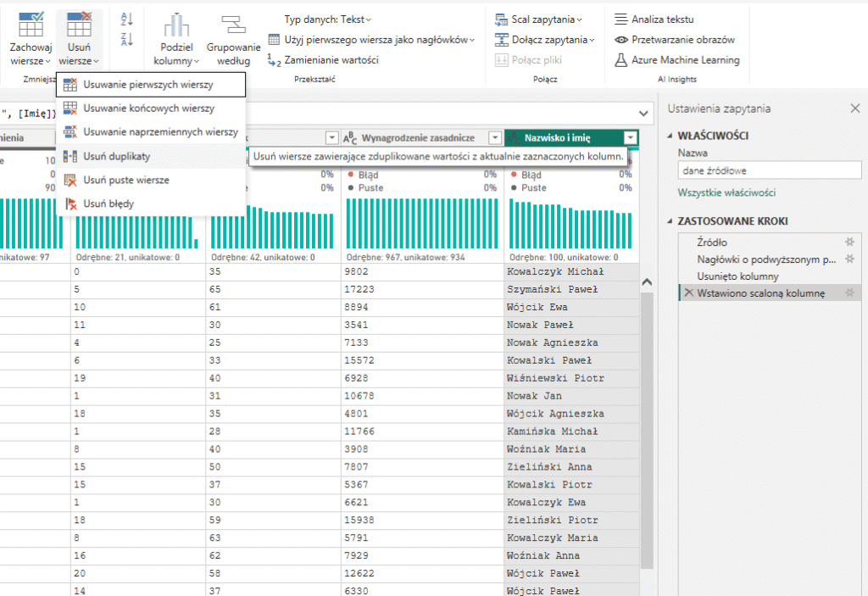
Task: Open Wszystkie właściwości link
Action: (726, 192)
